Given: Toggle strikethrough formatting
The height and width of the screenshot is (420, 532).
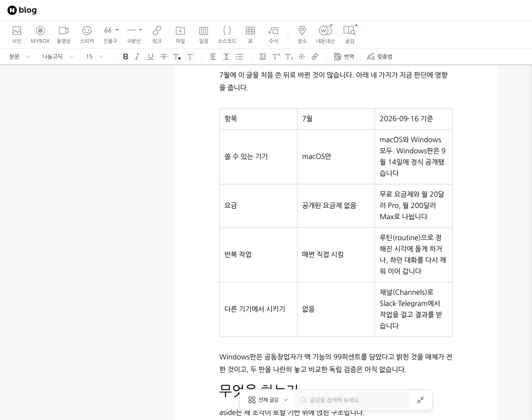Looking at the screenshot, I should pyautogui.click(x=164, y=57).
